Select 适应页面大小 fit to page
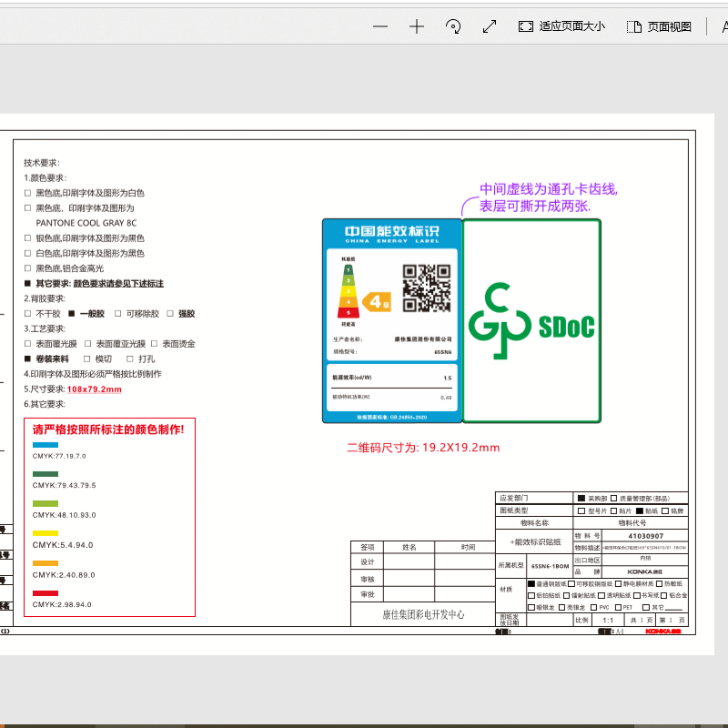Viewport: 728px width, 728px height. (x=561, y=26)
